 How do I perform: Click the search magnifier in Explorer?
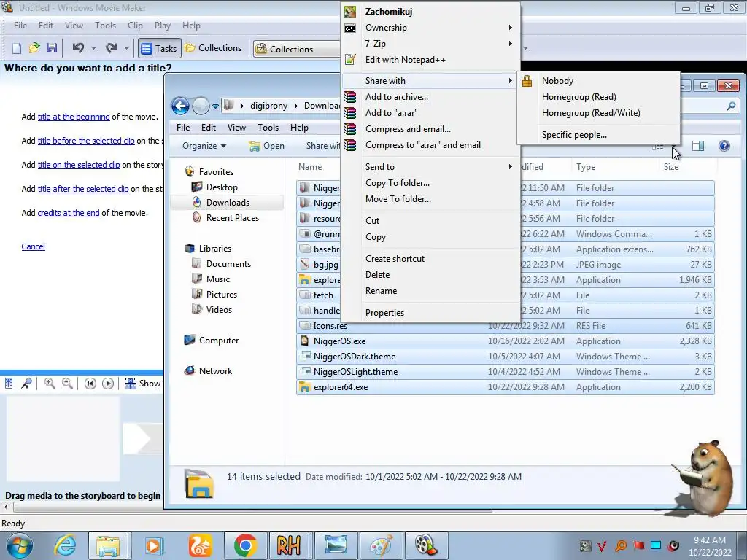tap(731, 106)
